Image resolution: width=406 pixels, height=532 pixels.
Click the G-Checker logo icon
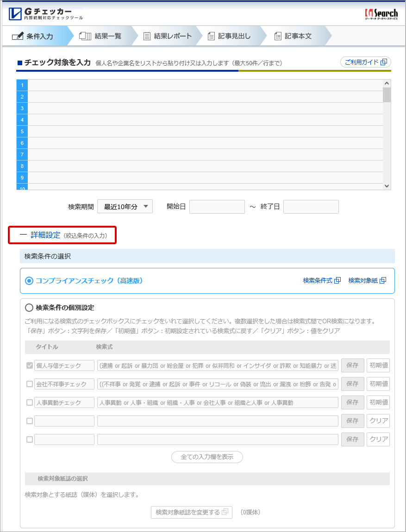[x=15, y=14]
